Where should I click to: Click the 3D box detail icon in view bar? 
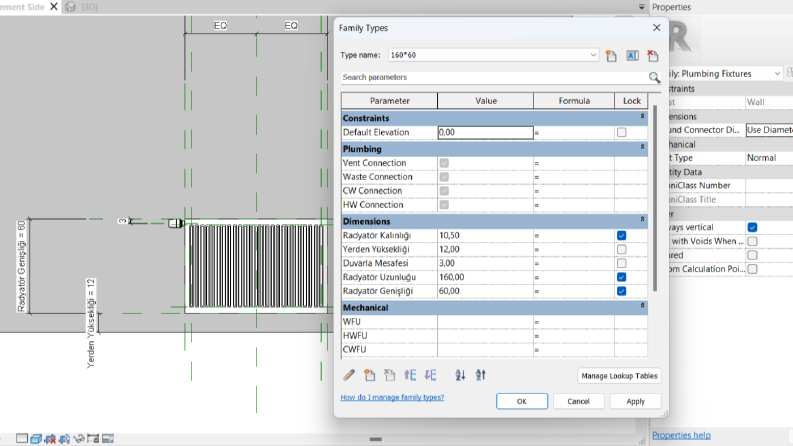pos(36,438)
